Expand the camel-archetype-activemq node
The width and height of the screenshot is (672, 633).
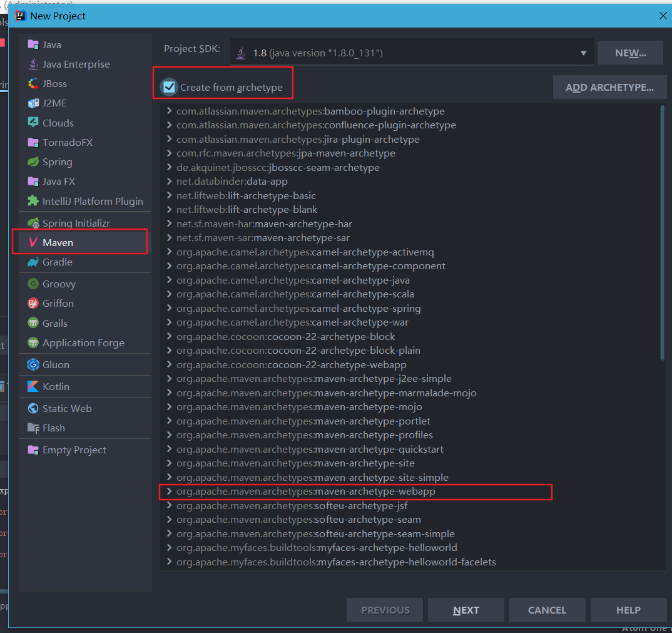click(x=170, y=252)
